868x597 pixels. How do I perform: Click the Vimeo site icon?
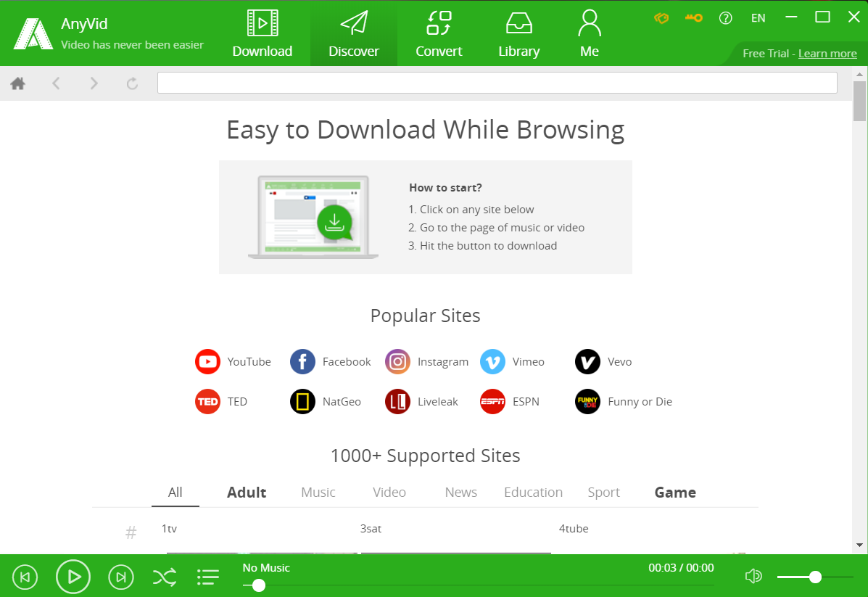492,361
